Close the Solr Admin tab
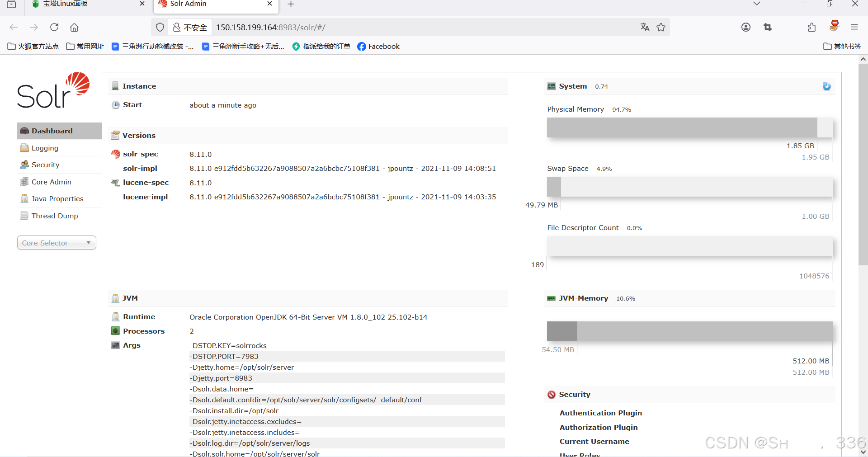This screenshot has height=457, width=868. point(270,4)
